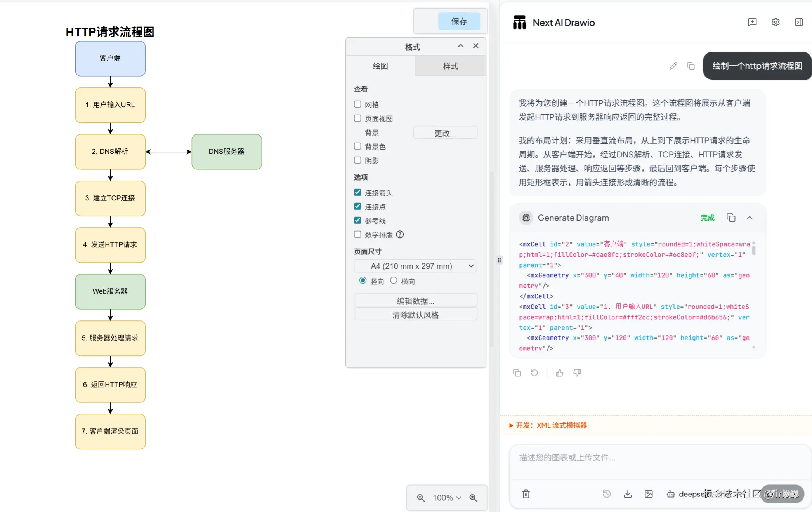Viewport: 812px width, 512px height.
Task: Select the 横向 landscape radio button
Action: 394,280
